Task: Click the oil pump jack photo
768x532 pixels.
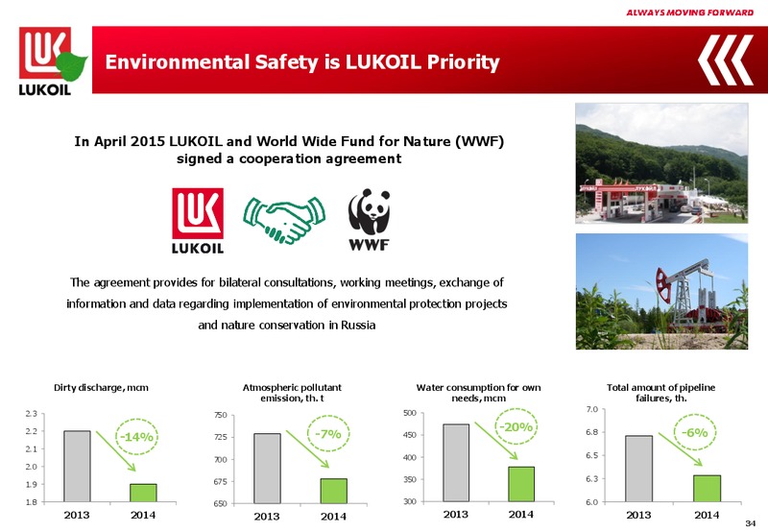Action: (661, 292)
